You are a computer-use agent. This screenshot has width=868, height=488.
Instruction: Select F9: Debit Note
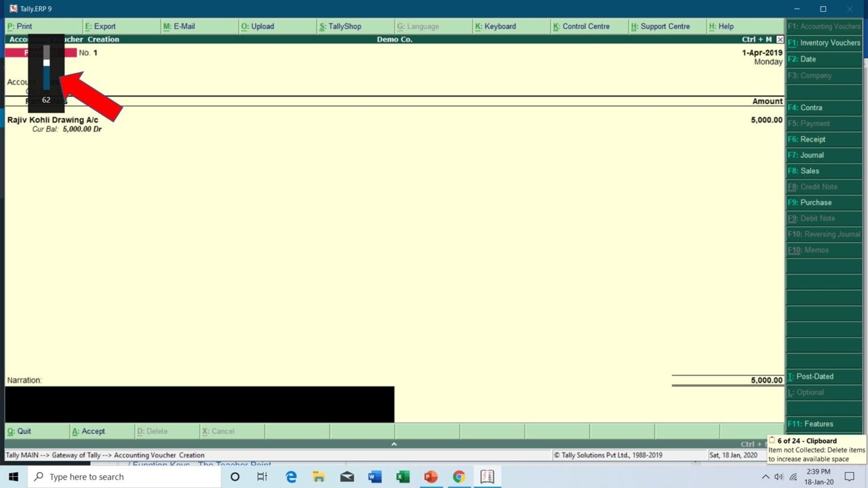tap(824, 218)
